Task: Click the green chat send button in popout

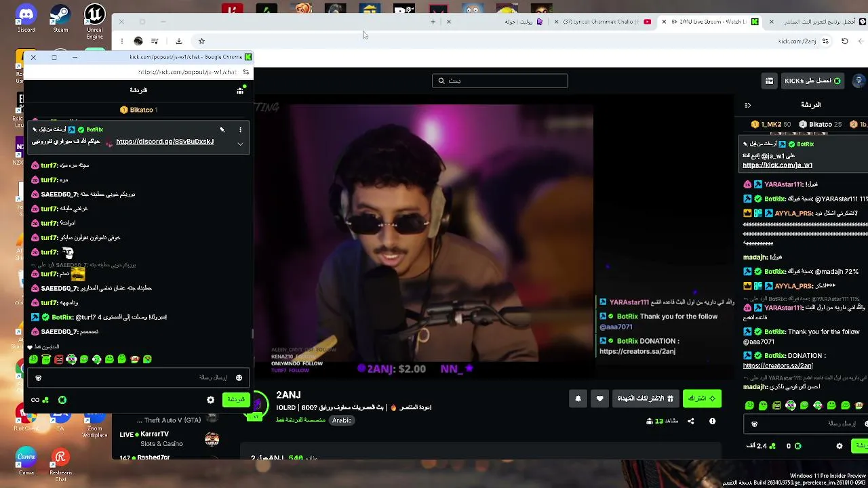Action: tap(236, 400)
